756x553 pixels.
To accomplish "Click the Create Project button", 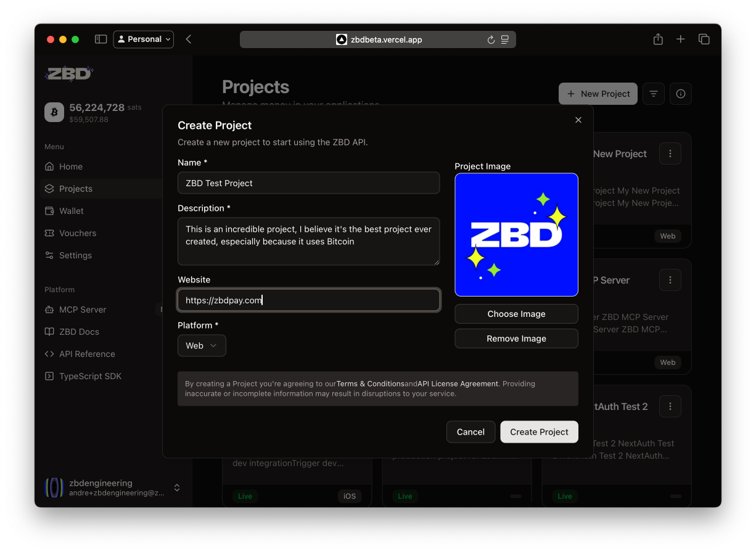I will pos(539,432).
